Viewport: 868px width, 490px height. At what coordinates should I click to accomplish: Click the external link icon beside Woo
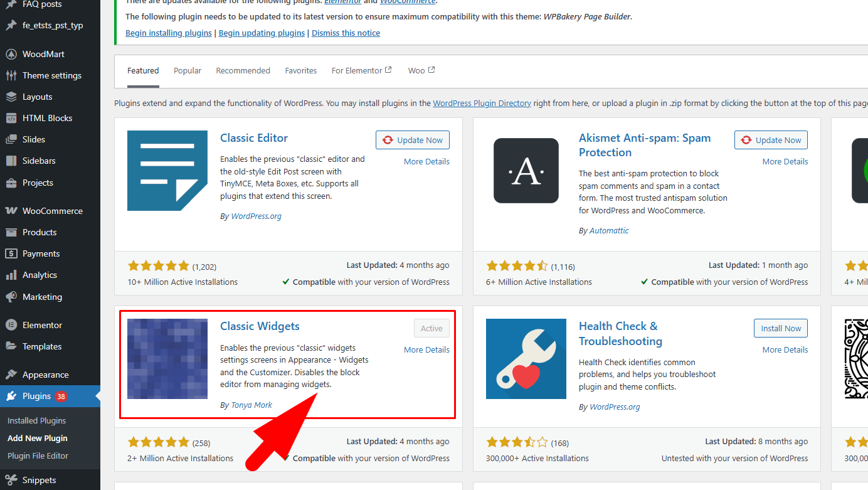(x=431, y=70)
